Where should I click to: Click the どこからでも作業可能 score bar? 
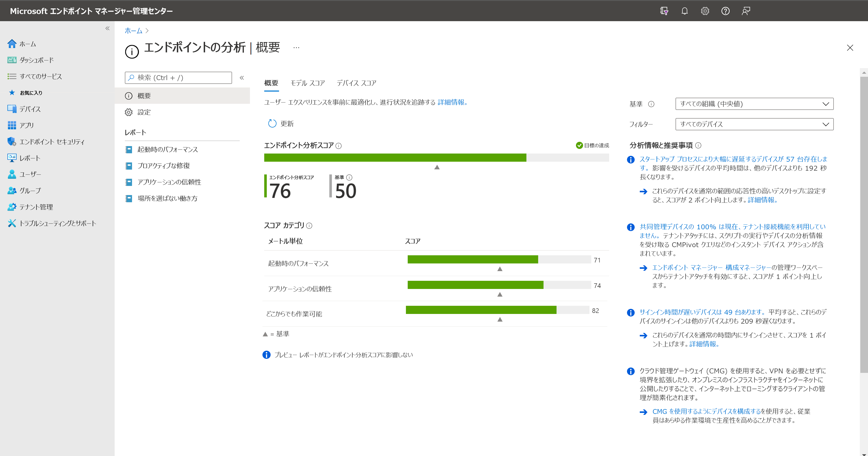click(x=497, y=310)
